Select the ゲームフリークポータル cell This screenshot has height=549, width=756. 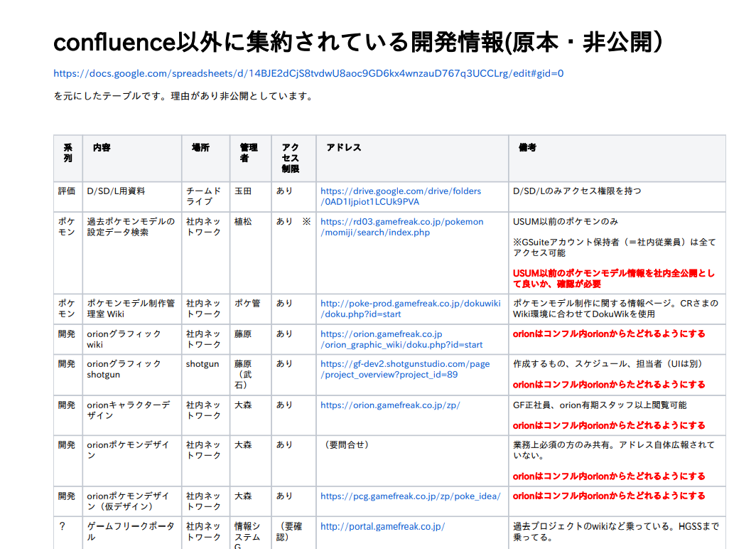pos(131,532)
